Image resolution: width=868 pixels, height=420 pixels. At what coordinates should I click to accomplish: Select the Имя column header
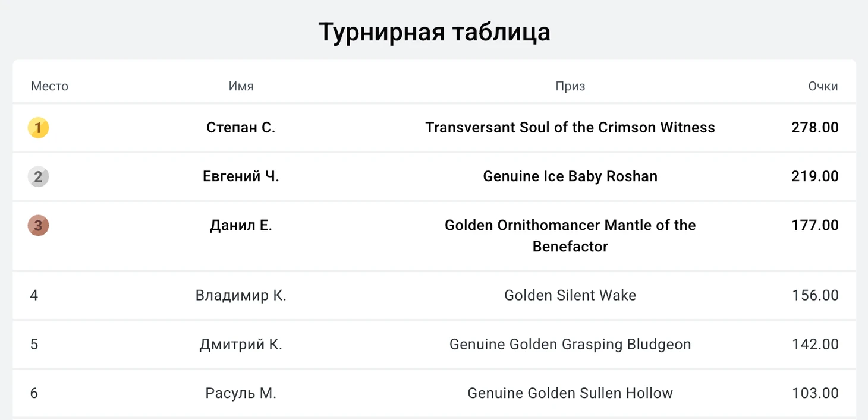241,86
